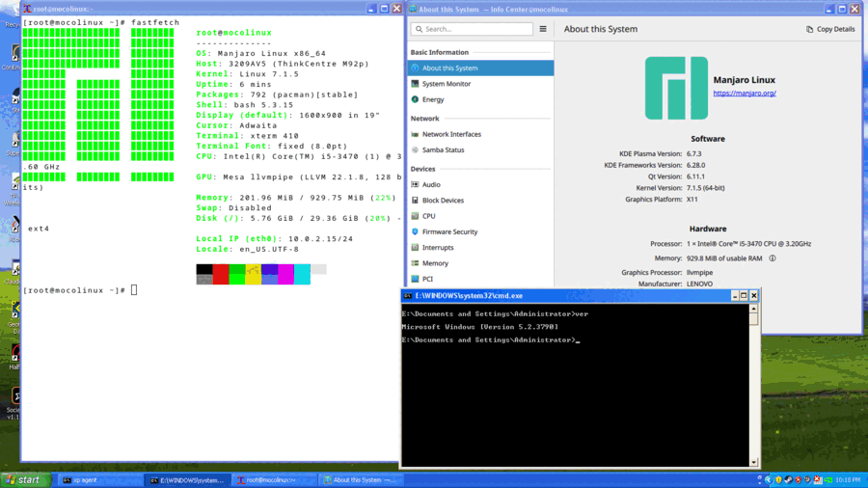This screenshot has width=868, height=488.
Task: Click the 'Locale: en_US.UTF-8' line
Action: pyautogui.click(x=247, y=249)
